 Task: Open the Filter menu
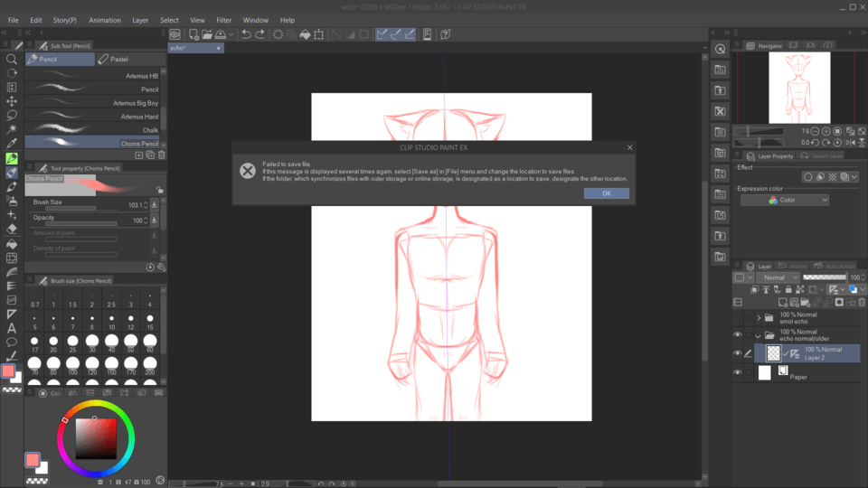(223, 20)
